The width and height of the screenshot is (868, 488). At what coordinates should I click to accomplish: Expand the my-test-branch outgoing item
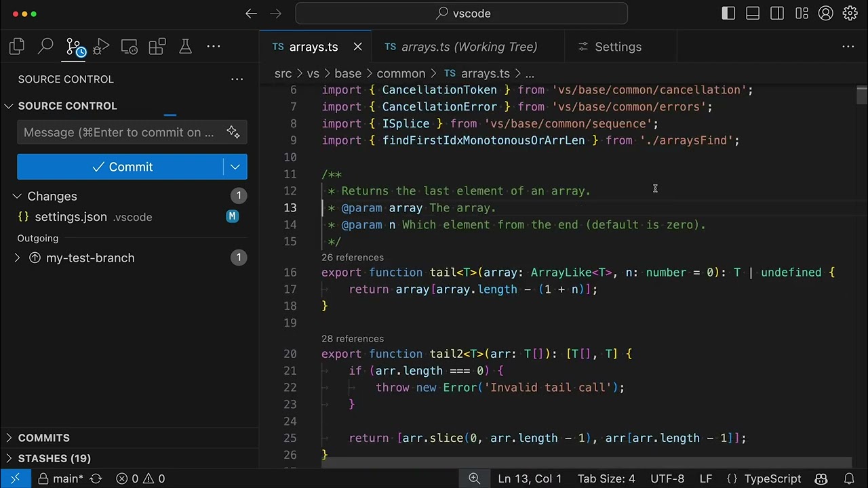[x=17, y=258]
